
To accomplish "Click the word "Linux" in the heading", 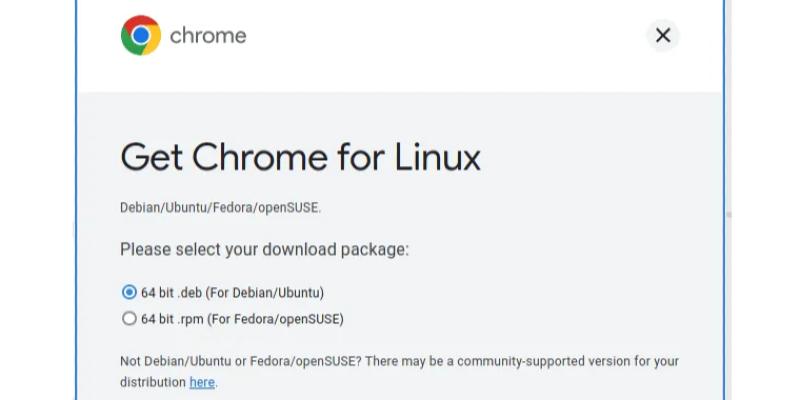I will pyautogui.click(x=432, y=157).
